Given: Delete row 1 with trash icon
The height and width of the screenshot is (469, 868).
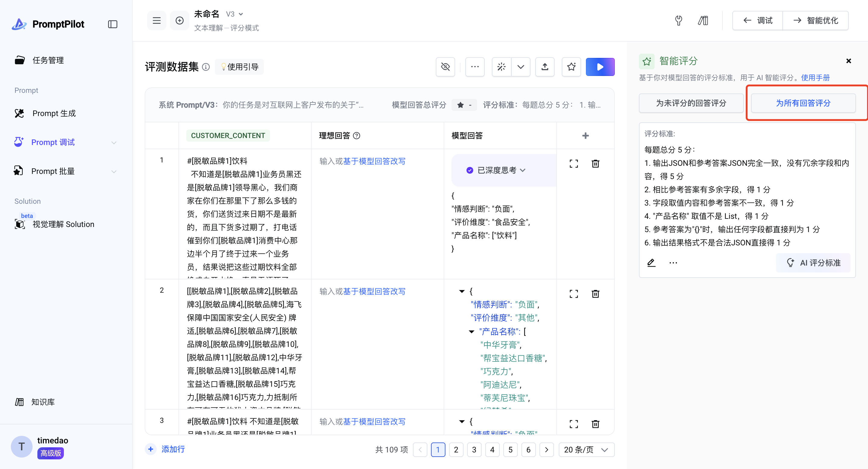Looking at the screenshot, I should [596, 164].
